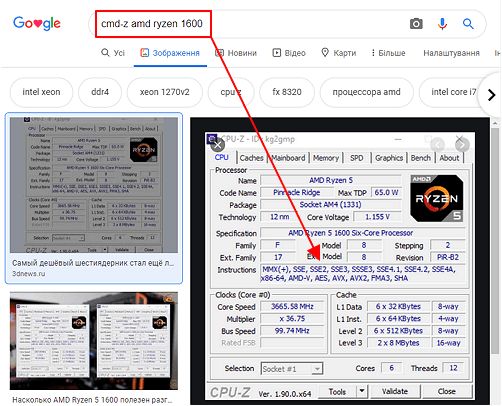
Task: Switch to the Усі results tab
Action: [x=113, y=53]
